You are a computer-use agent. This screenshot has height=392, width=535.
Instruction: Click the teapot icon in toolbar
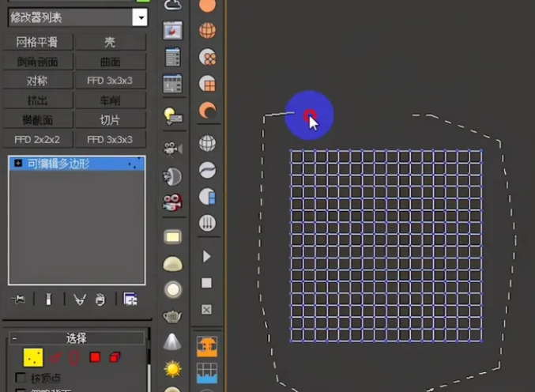[172, 316]
